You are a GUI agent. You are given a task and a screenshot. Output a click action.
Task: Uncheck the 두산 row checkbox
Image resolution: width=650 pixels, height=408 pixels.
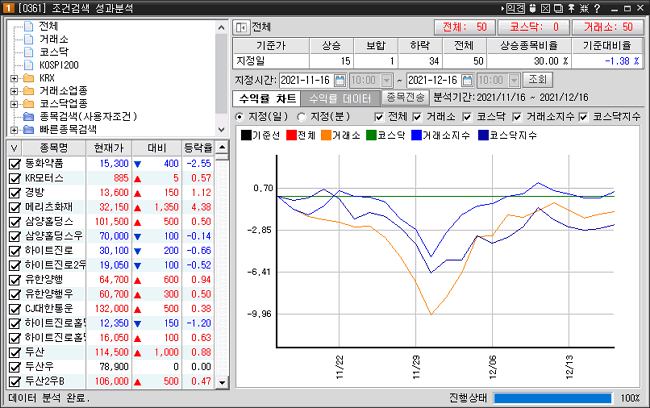click(x=15, y=352)
